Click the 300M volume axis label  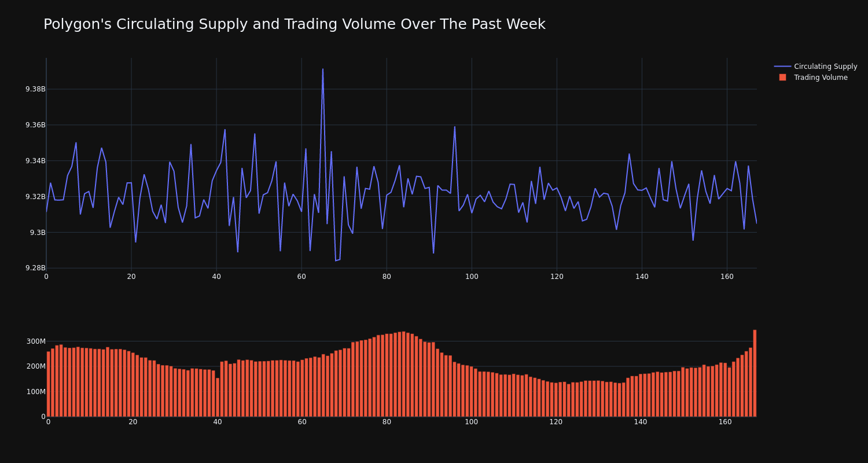35,341
